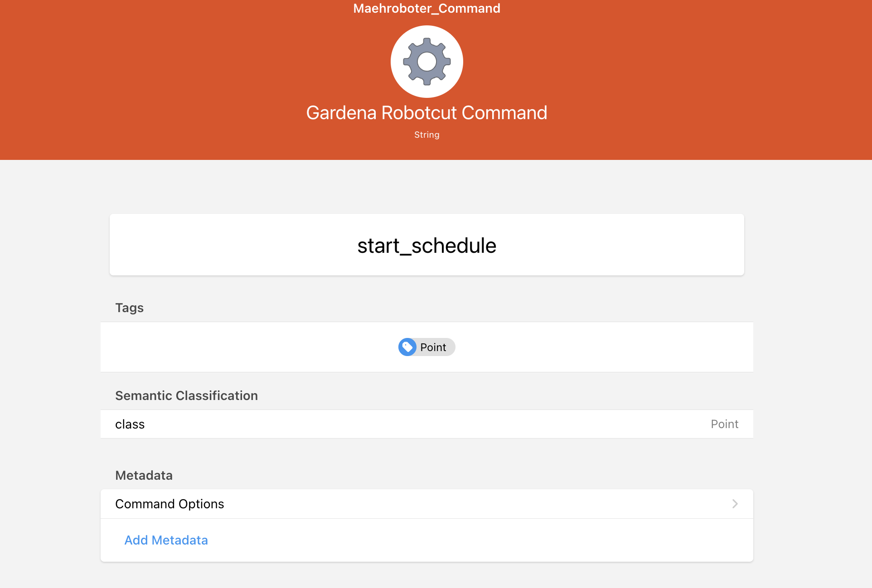
Task: Click the Command Options label text
Action: pyautogui.click(x=170, y=504)
